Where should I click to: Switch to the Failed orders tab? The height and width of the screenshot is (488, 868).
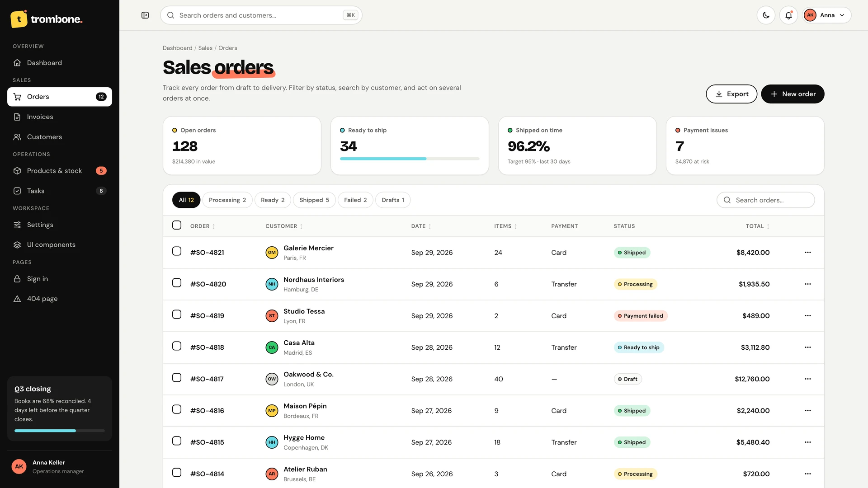(355, 200)
